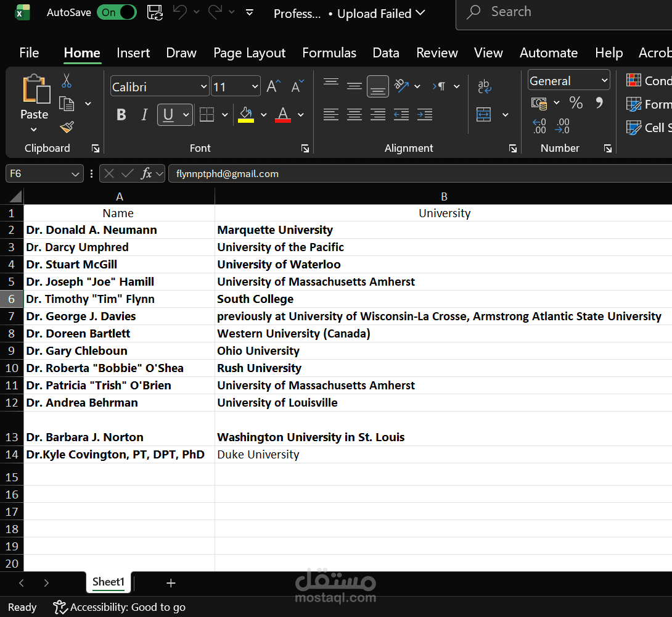Viewport: 672px width, 617px height.
Task: Apply the Percent number style
Action: tap(576, 103)
